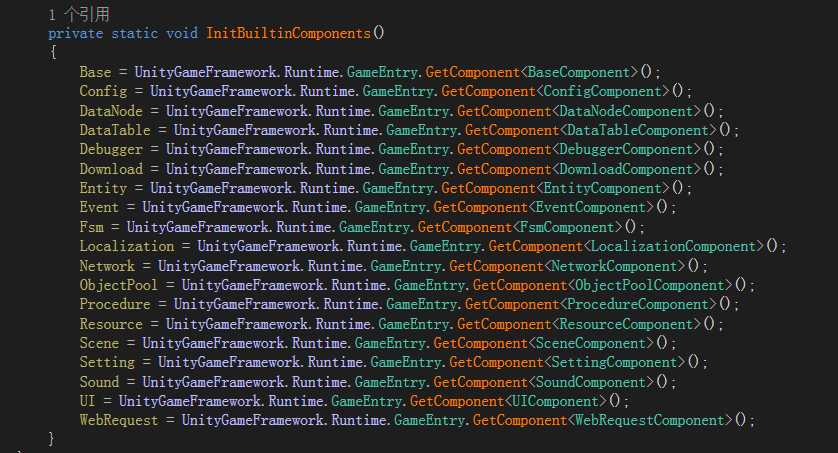Select the Fsm variable at line start
Screen dimensions: 838x453
tap(91, 227)
